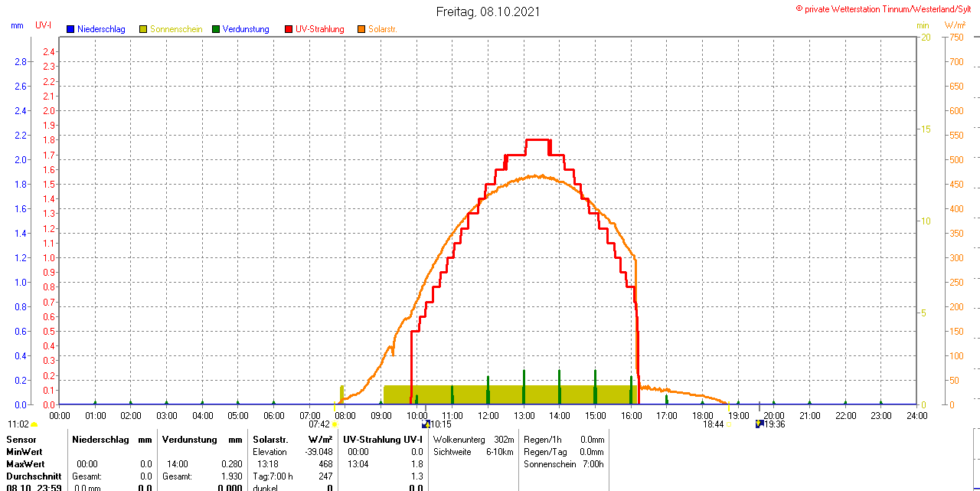Click the red UV-Strahlung legend square

coord(289,29)
